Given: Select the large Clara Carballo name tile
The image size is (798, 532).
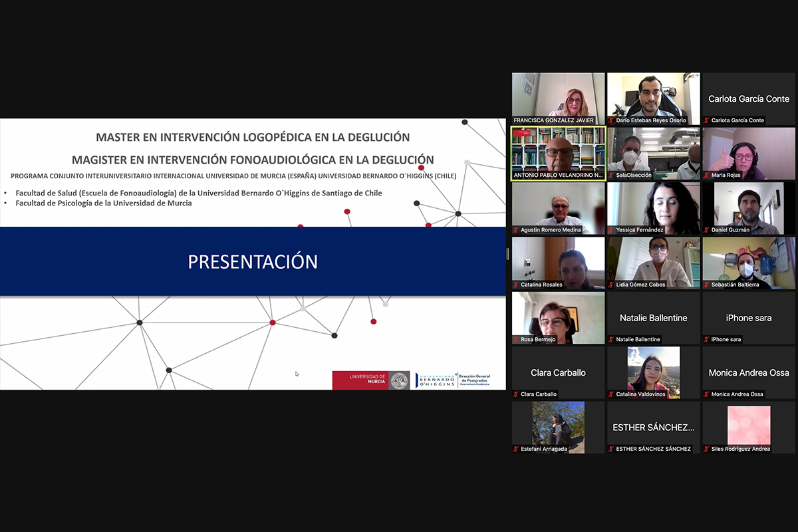Looking at the screenshot, I should point(559,372).
